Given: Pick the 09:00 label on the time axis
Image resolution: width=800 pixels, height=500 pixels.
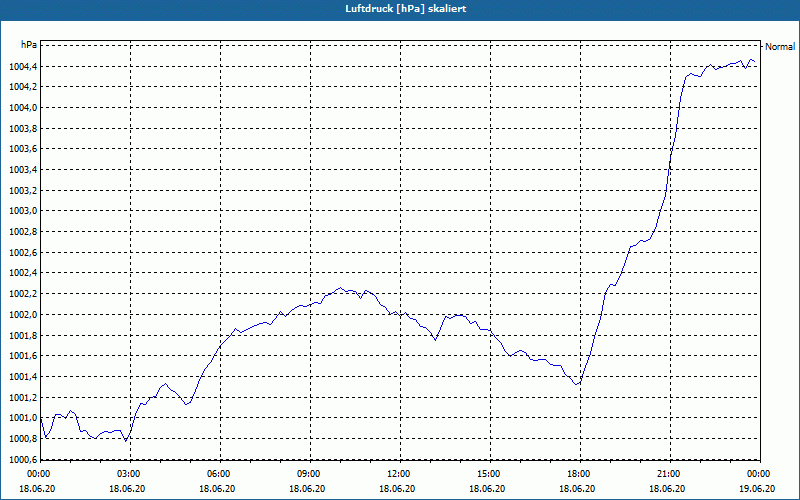Looking at the screenshot, I should [307, 474].
